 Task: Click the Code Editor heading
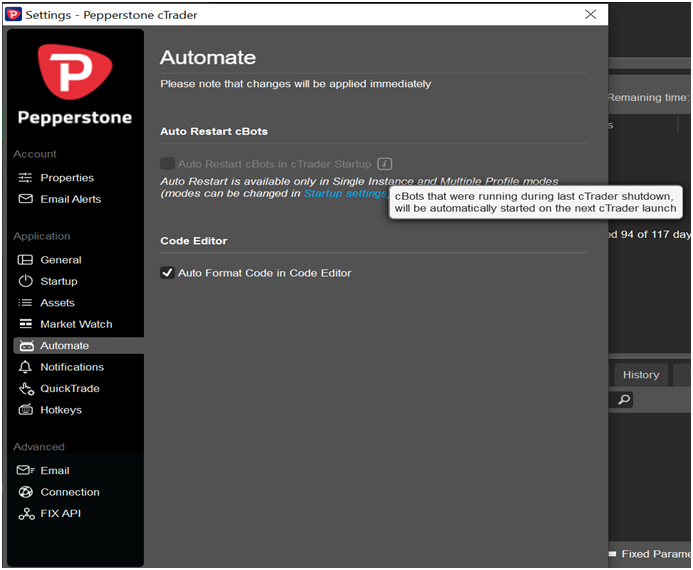(194, 241)
